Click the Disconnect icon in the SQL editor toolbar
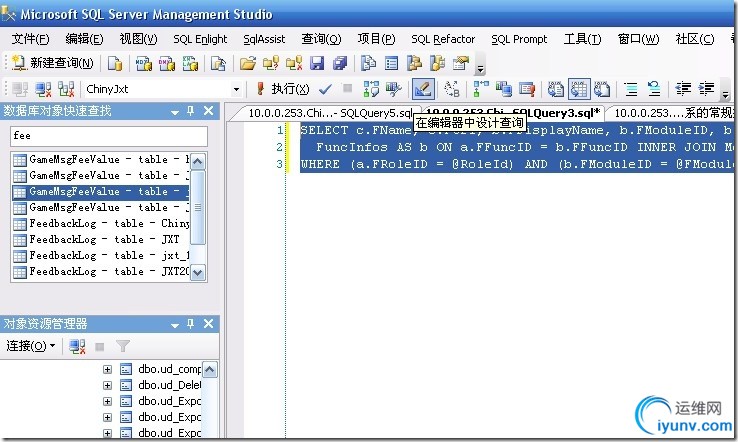738x442 pixels. pos(43,89)
